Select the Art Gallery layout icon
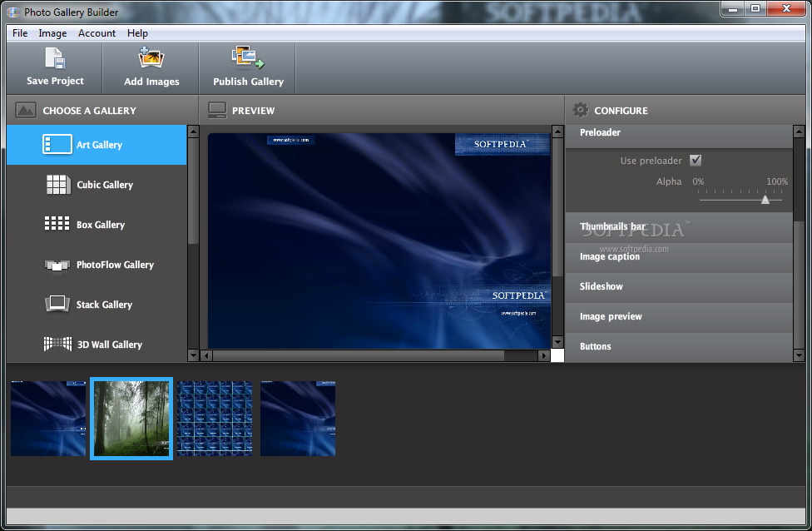Screen dimensions: 812x531 pos(57,145)
